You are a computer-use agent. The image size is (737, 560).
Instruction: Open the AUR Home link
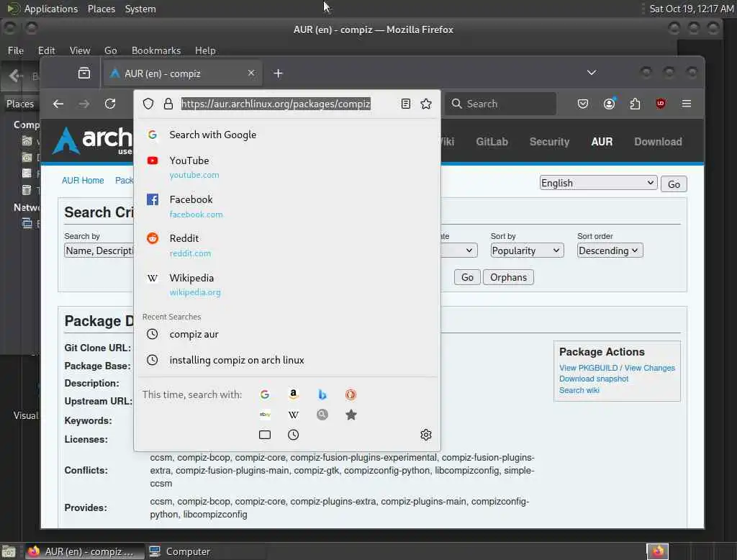click(x=83, y=181)
